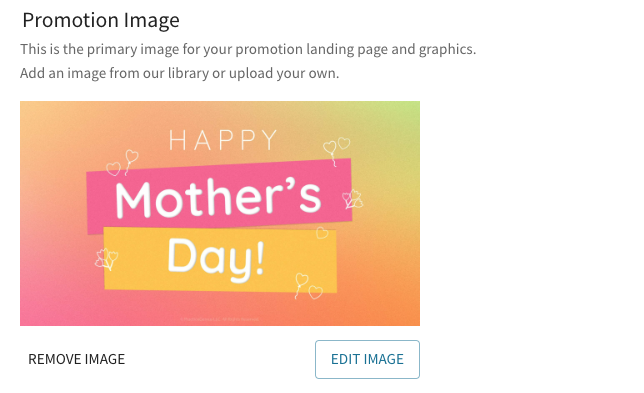Click the faint copyright text in the image footer
Screen dimensions: 644x393
pyautogui.click(x=220, y=319)
